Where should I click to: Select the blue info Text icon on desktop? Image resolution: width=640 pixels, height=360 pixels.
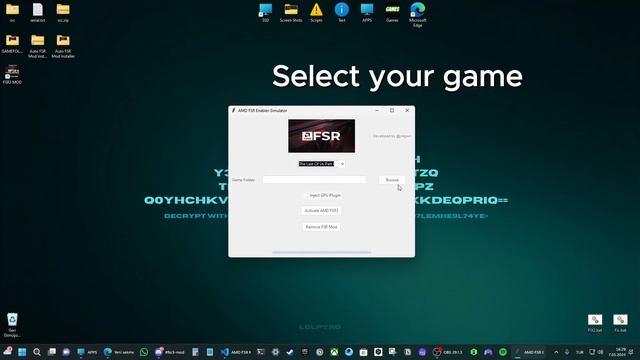point(342,12)
